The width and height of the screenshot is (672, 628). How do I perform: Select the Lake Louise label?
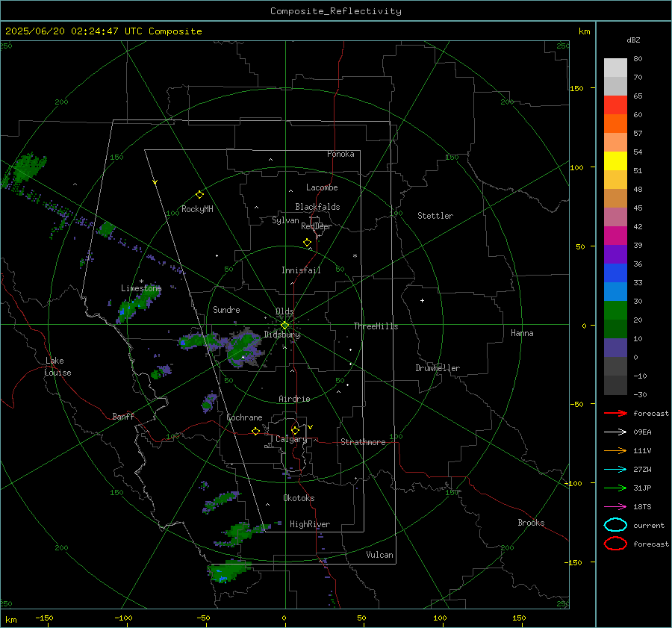pos(57,367)
